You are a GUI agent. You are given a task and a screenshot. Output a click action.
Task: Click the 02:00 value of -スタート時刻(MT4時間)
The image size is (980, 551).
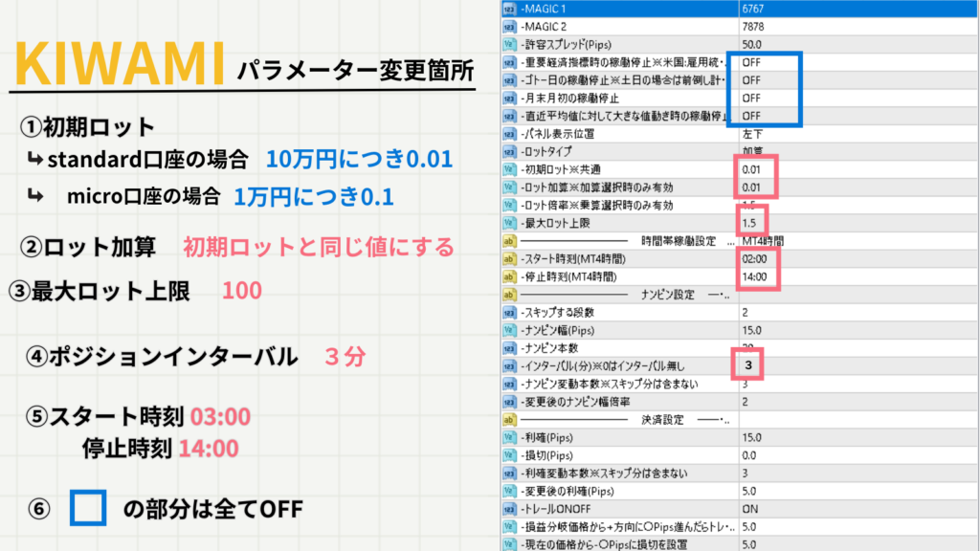pos(754,258)
